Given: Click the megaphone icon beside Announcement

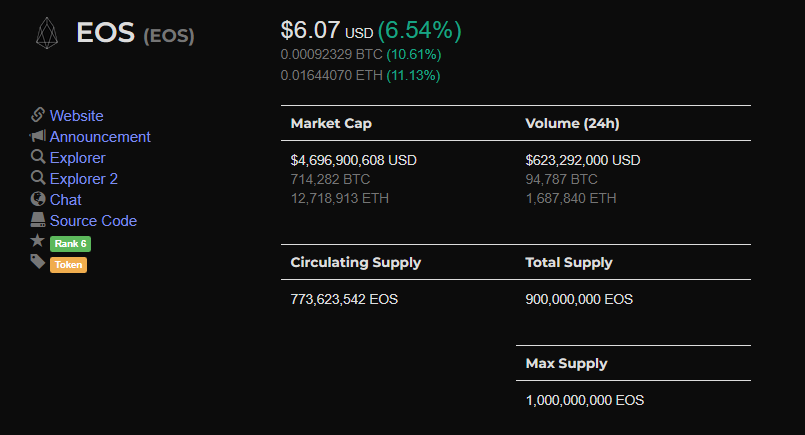Looking at the screenshot, I should coord(37,136).
